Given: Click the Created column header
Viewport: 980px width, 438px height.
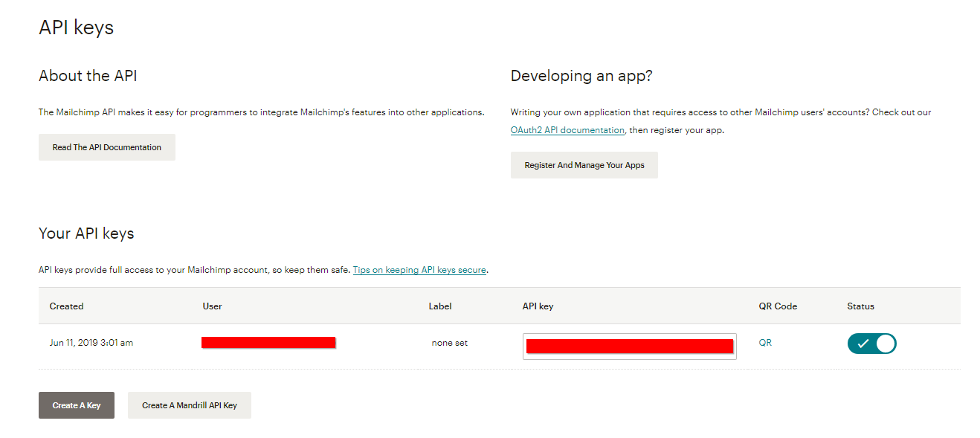Looking at the screenshot, I should coord(66,306).
